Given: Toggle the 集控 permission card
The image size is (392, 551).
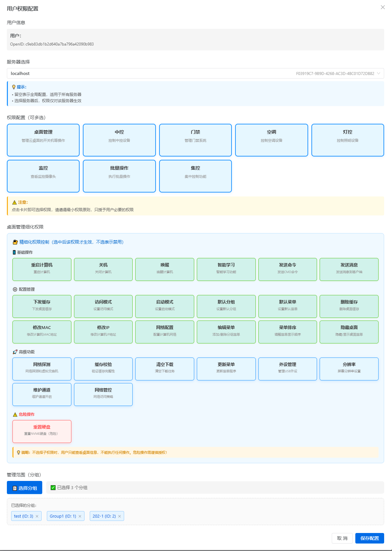Looking at the screenshot, I should point(196,176).
